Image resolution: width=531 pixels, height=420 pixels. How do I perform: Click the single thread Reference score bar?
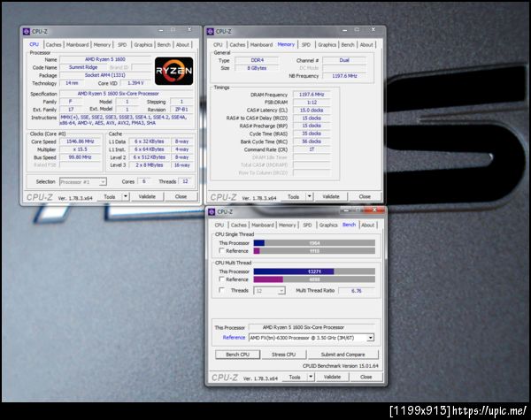pyautogui.click(x=314, y=251)
